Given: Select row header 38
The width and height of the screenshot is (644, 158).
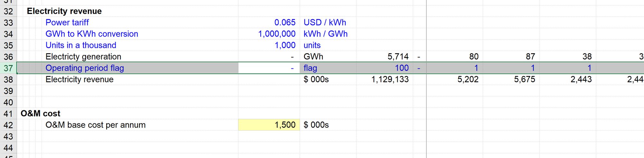Looking at the screenshot, I should [8, 79].
